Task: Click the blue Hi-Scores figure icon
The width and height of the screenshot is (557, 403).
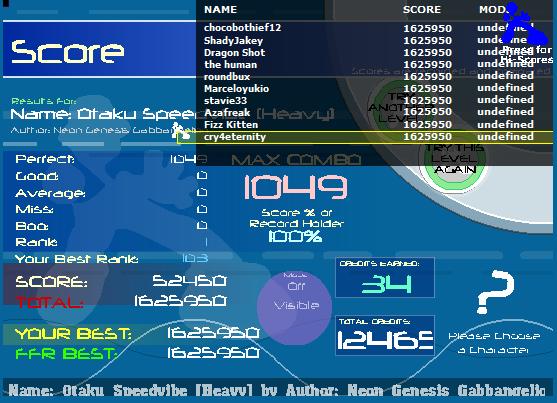Action: tap(521, 24)
